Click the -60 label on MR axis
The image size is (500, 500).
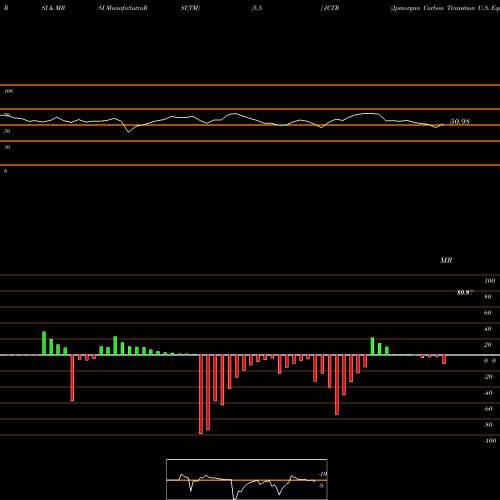(x=488, y=409)
